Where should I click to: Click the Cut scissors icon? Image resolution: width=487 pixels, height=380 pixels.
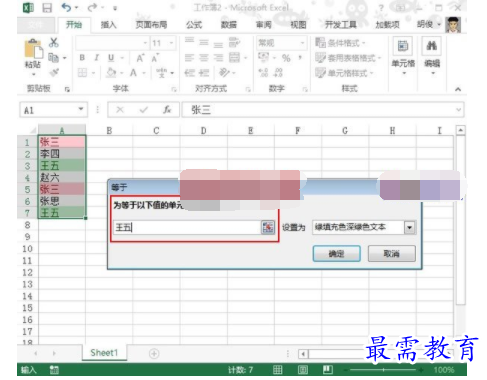54,42
